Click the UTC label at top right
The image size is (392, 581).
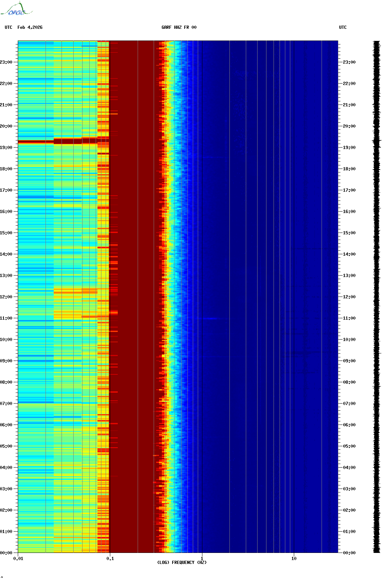click(343, 27)
